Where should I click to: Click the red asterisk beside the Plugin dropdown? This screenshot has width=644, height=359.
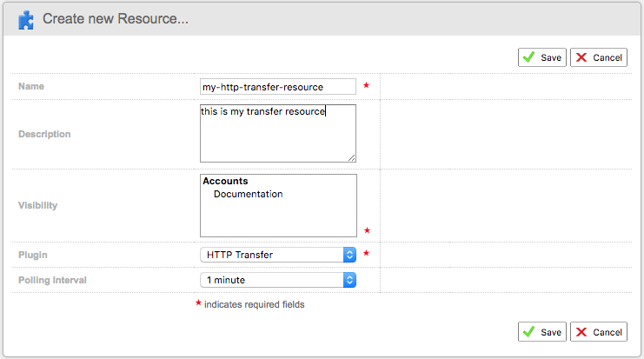[366, 254]
